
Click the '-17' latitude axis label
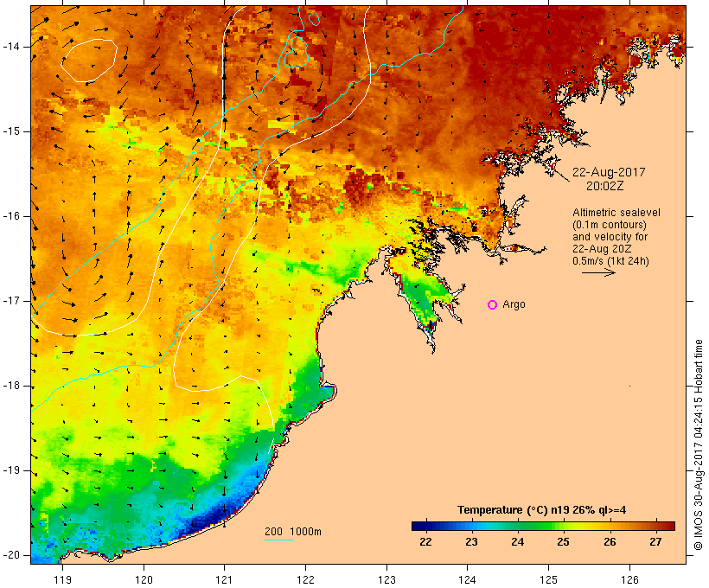[11, 301]
